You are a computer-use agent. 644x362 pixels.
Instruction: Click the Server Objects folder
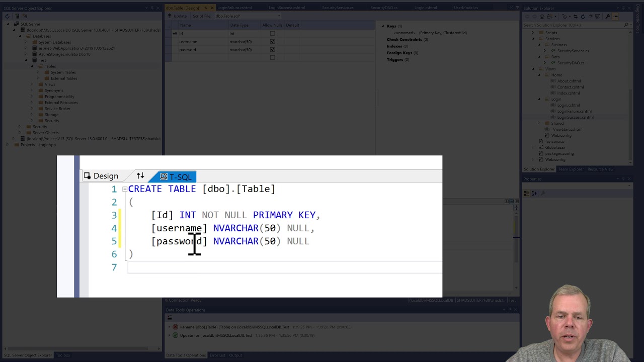tap(45, 133)
